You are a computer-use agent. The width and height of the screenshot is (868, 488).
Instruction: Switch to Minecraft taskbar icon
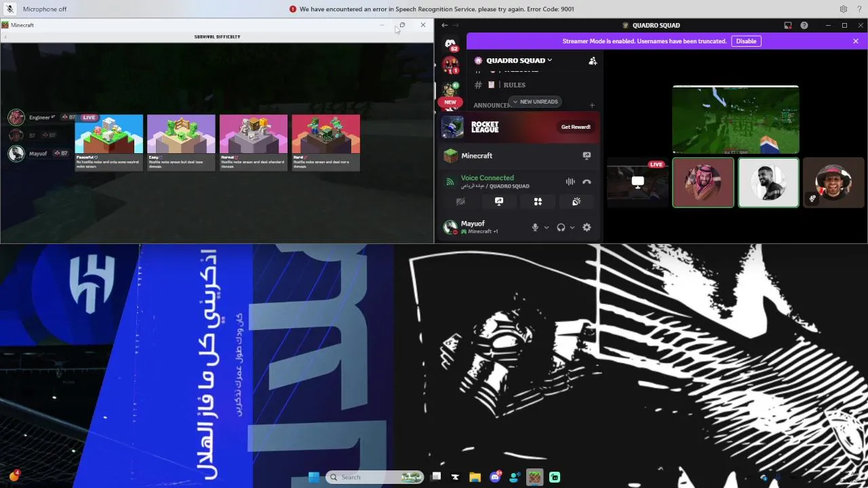(535, 477)
